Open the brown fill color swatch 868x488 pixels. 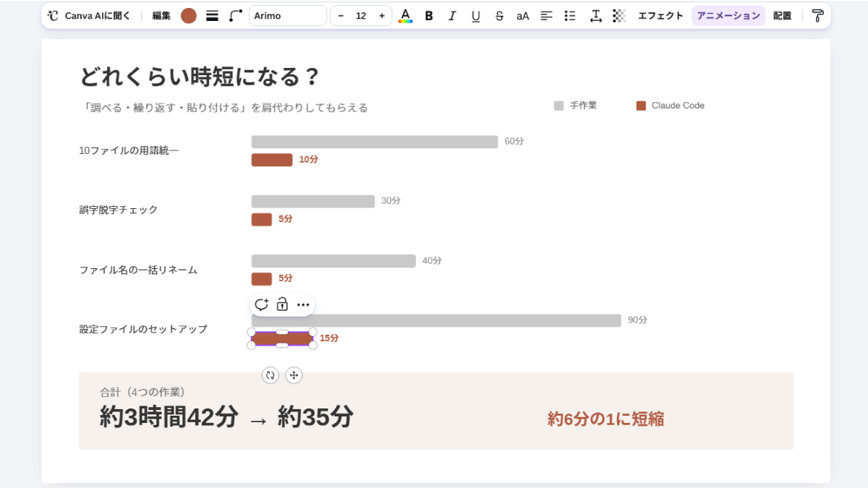189,16
